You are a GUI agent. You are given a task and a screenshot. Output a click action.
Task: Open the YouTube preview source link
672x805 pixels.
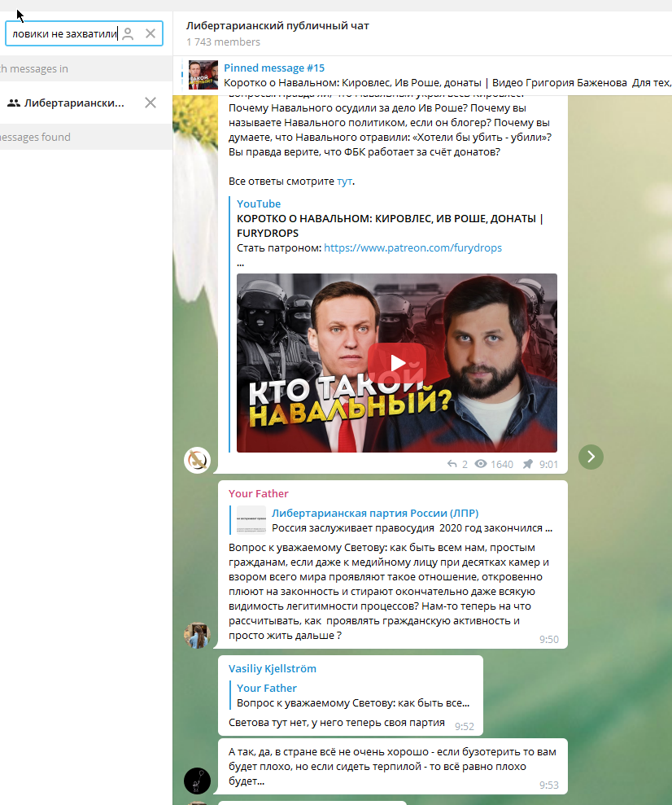[x=259, y=203]
